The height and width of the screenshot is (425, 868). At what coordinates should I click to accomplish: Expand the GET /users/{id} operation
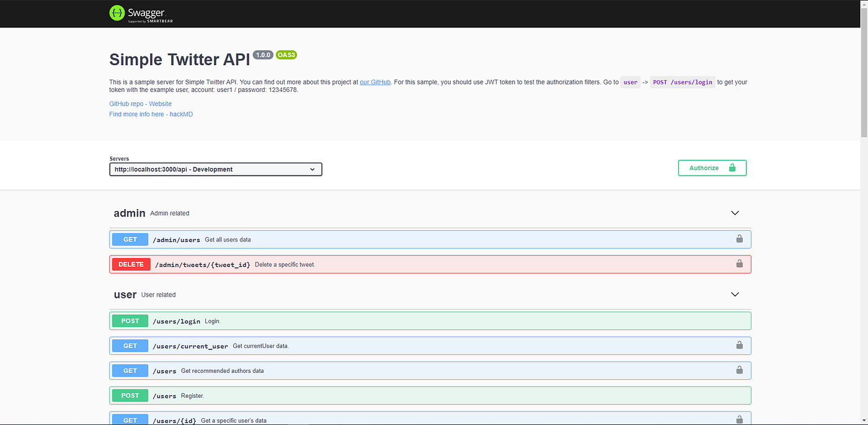(430, 419)
